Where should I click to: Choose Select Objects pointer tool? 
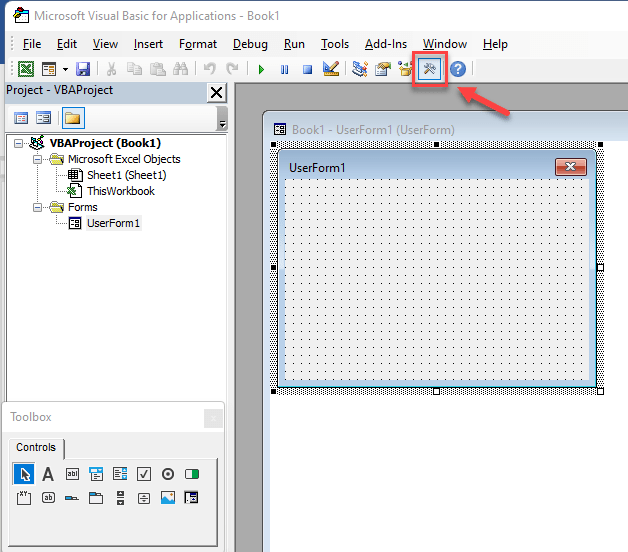coord(24,474)
